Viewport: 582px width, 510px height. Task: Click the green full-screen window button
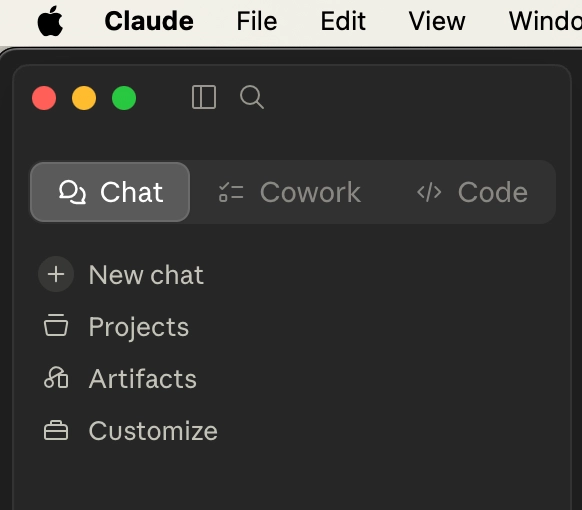tap(124, 98)
